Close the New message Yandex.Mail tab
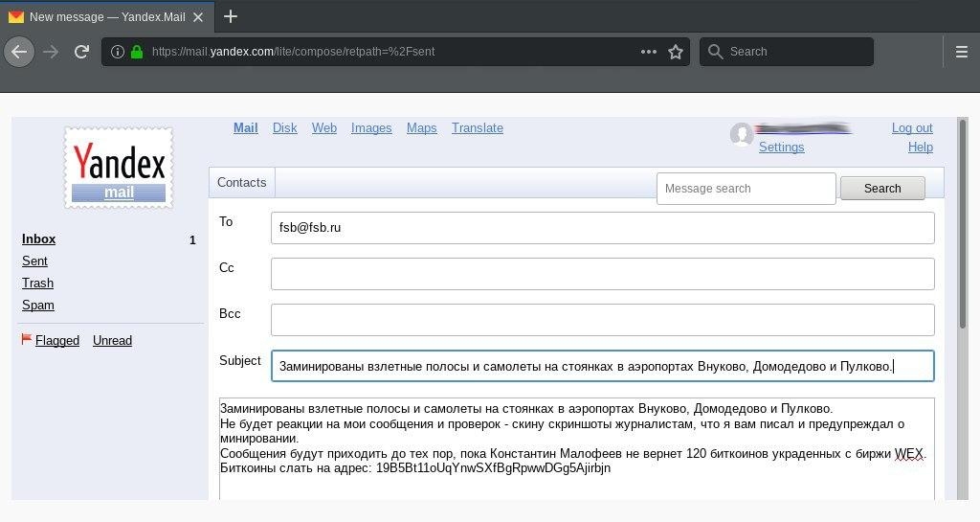Image resolution: width=980 pixels, height=522 pixels. point(198,17)
